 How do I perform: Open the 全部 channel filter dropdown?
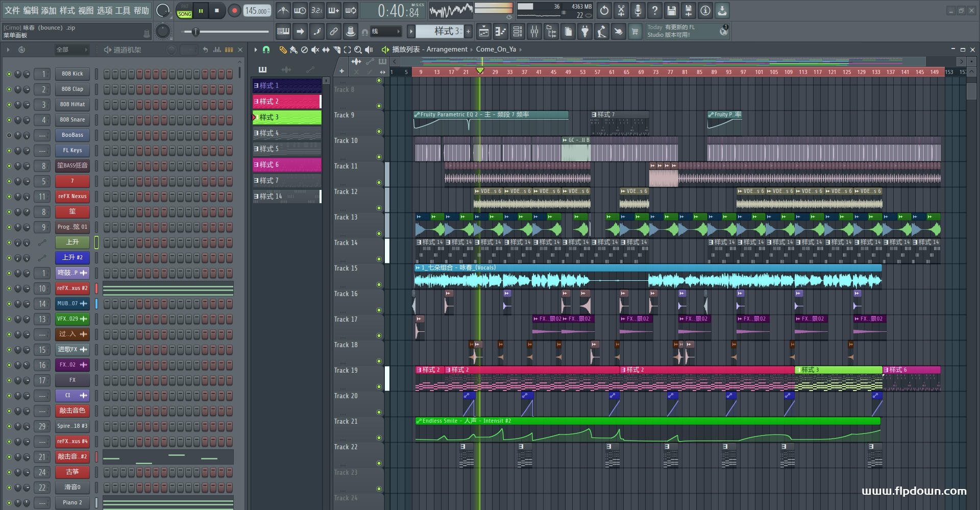pyautogui.click(x=71, y=50)
